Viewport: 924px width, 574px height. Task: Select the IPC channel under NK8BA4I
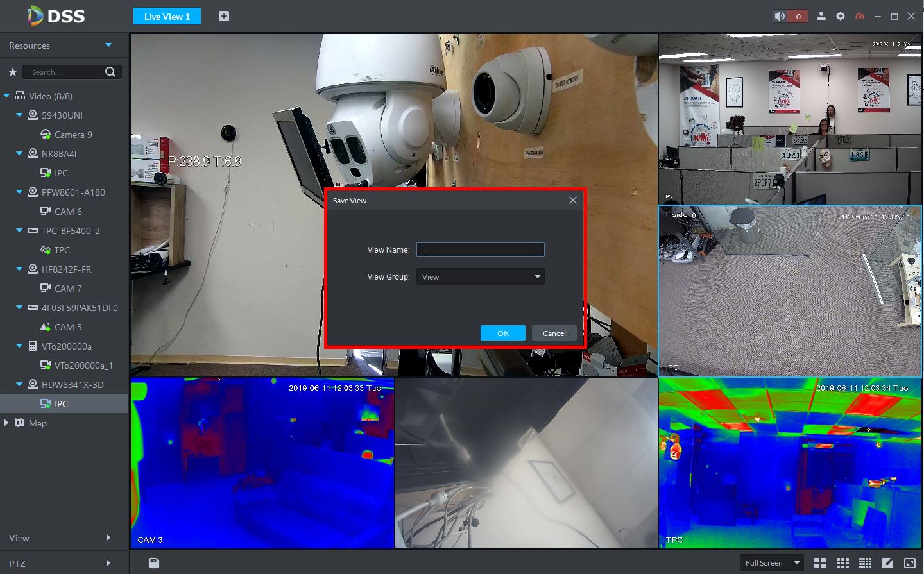(x=61, y=173)
